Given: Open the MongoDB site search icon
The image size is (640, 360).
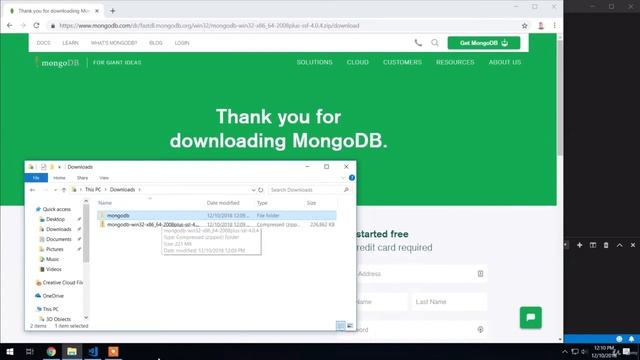Looking at the screenshot, I should point(435,42).
